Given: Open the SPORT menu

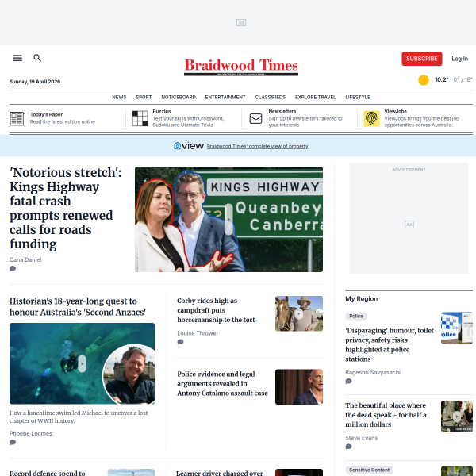Looking at the screenshot, I should click(144, 97).
